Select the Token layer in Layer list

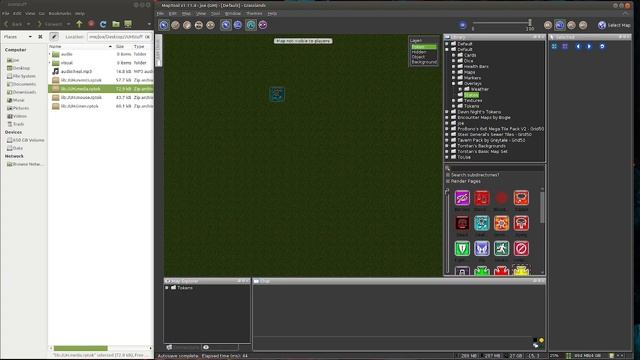pos(424,47)
